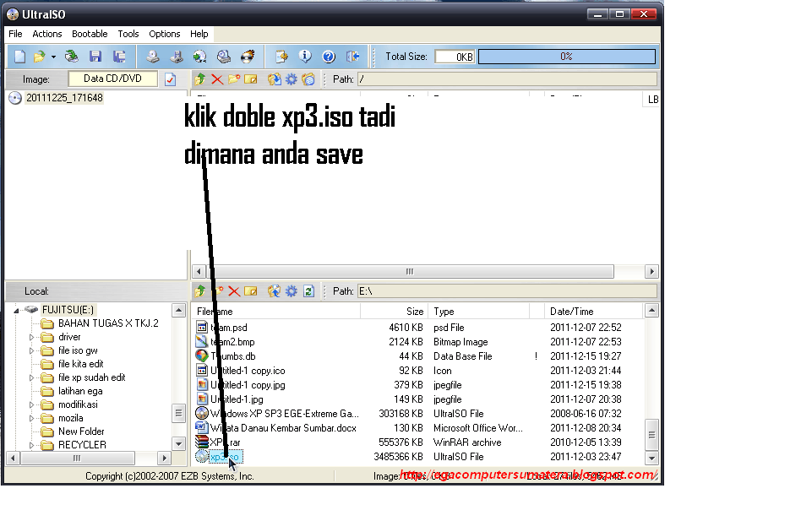Click the Image Properties notepad icon
The image size is (812, 521).
[281, 57]
